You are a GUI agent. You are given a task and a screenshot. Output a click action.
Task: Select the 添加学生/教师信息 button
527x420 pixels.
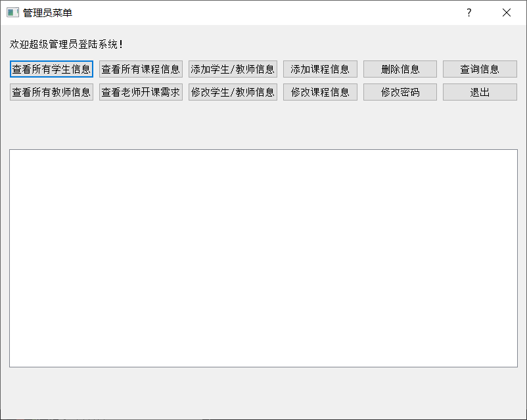pos(233,69)
